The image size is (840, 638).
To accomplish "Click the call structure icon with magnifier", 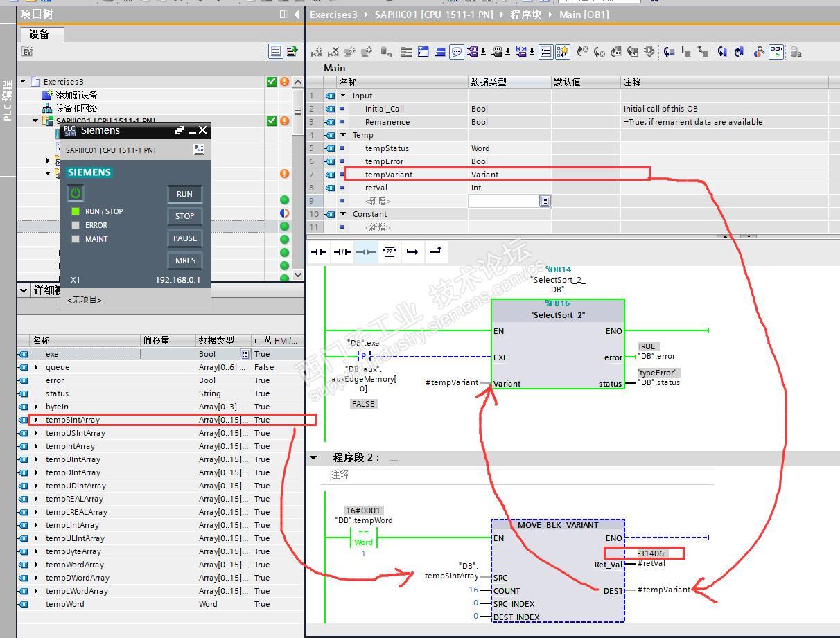I will pos(760,52).
